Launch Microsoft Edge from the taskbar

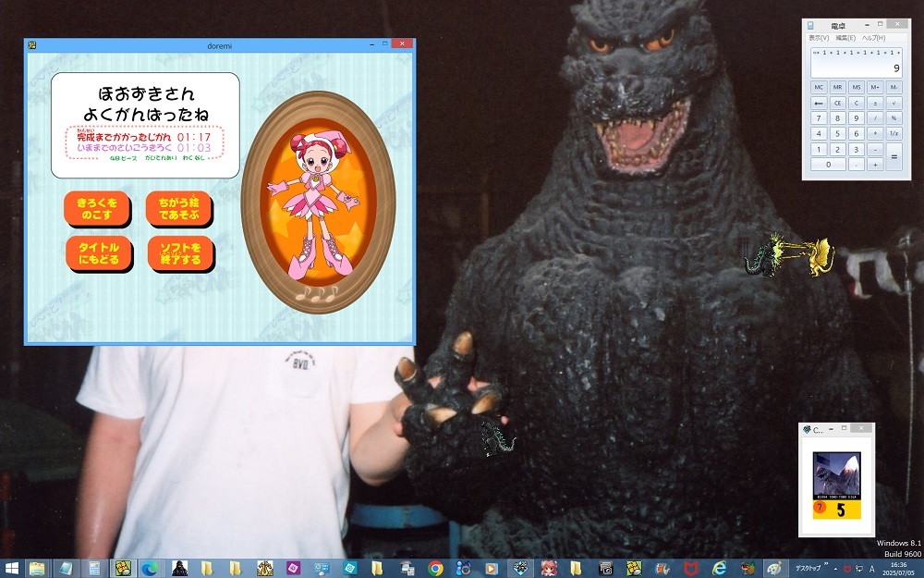click(x=151, y=569)
